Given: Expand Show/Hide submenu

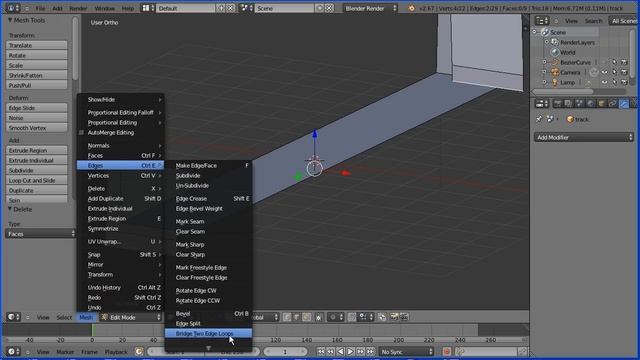Looking at the screenshot, I should [121, 99].
